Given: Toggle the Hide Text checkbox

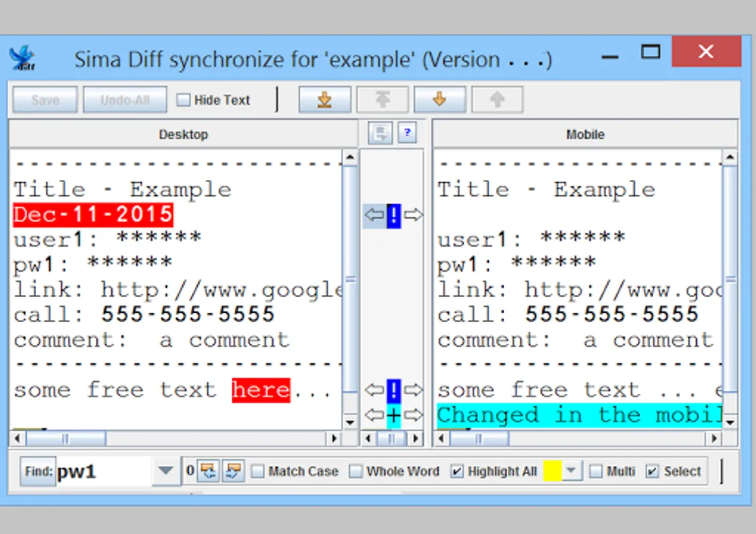Looking at the screenshot, I should 184,100.
